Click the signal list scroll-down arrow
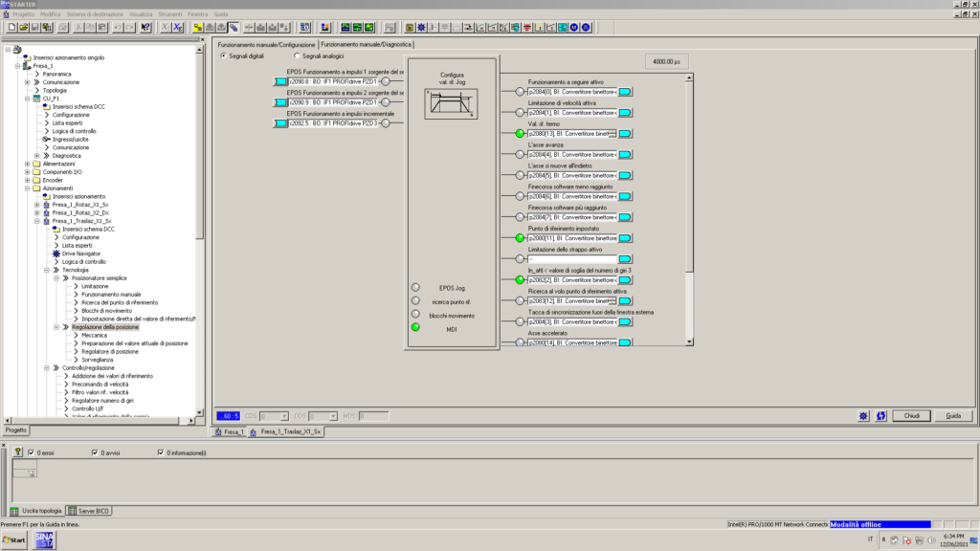 tap(689, 342)
